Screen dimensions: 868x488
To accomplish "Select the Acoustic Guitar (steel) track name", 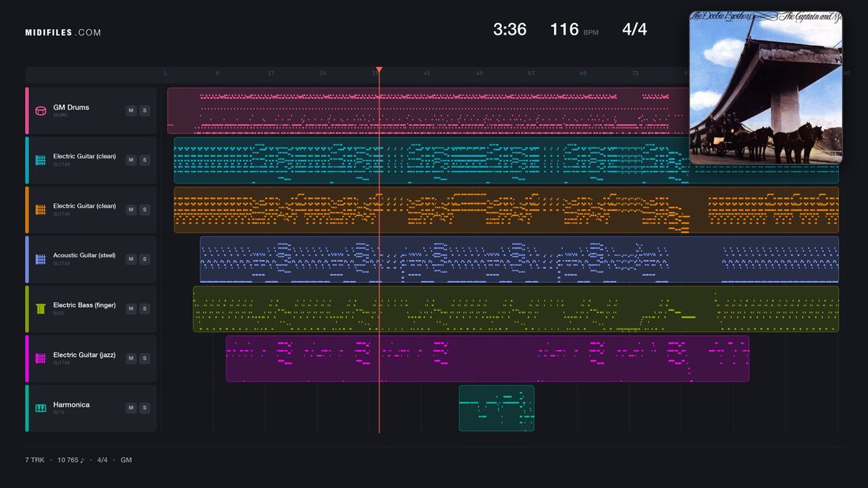I will coord(84,255).
